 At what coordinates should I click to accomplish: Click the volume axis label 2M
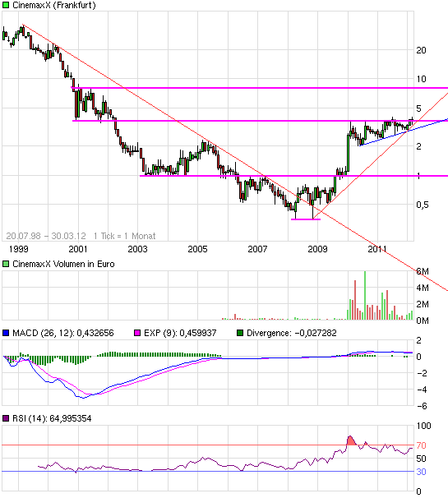click(x=423, y=304)
